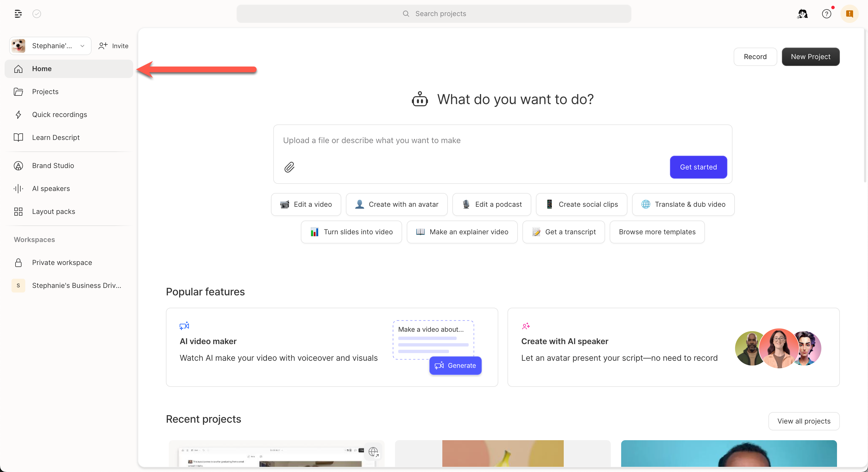Click the Get started button
Viewport: 868px width, 472px height.
[x=698, y=167]
